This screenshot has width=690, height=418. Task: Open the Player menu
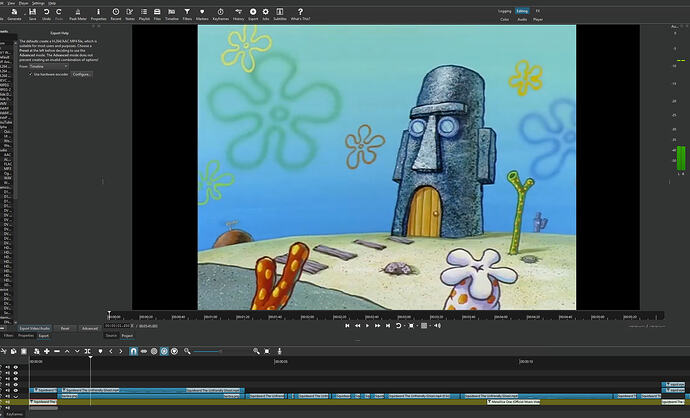(x=23, y=3)
